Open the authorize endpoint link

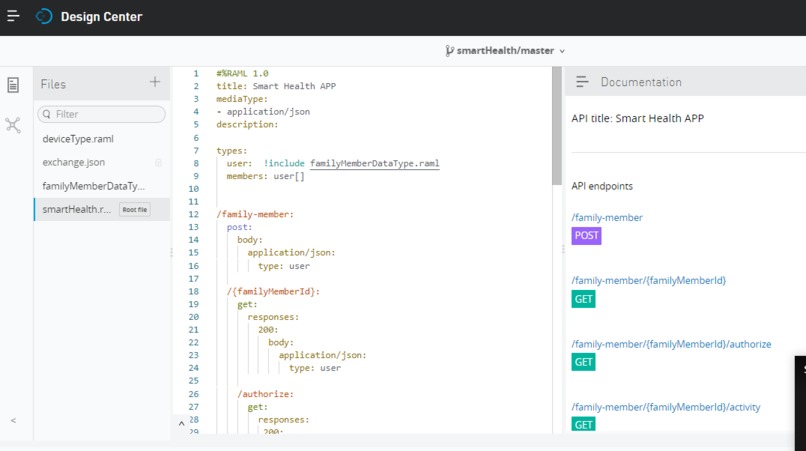click(671, 344)
